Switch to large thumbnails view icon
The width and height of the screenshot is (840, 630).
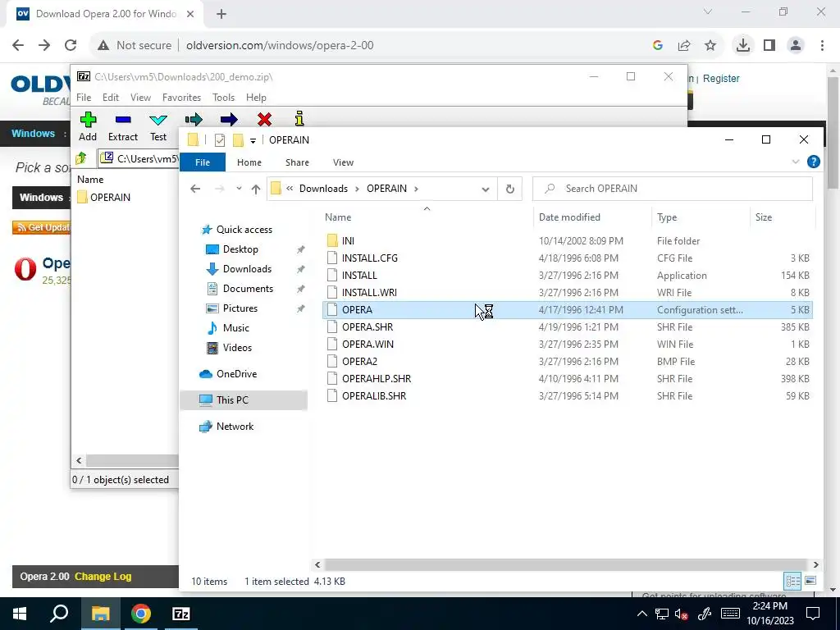pos(810,581)
